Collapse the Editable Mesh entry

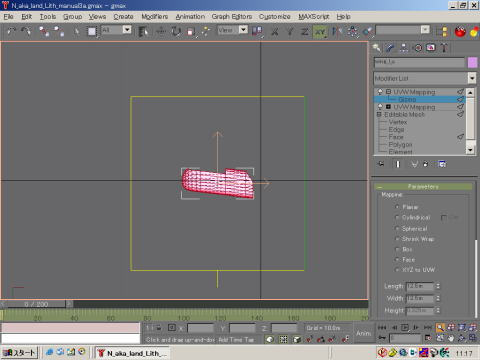379,114
